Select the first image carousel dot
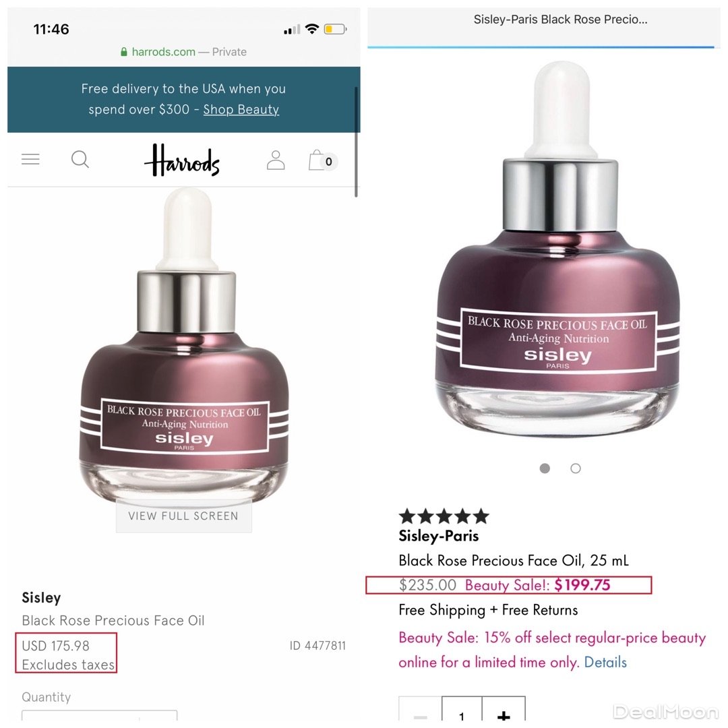Screen dimensions: 728x728 [x=545, y=468]
